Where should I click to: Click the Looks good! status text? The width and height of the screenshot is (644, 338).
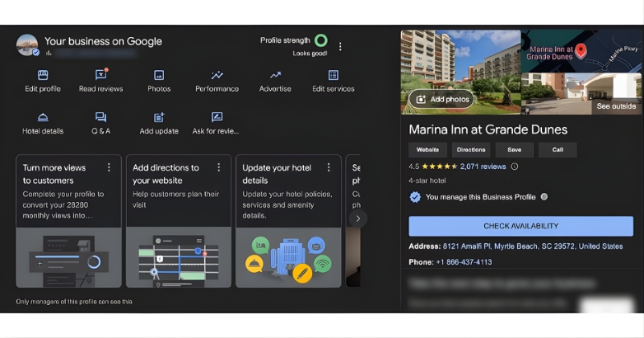click(310, 54)
